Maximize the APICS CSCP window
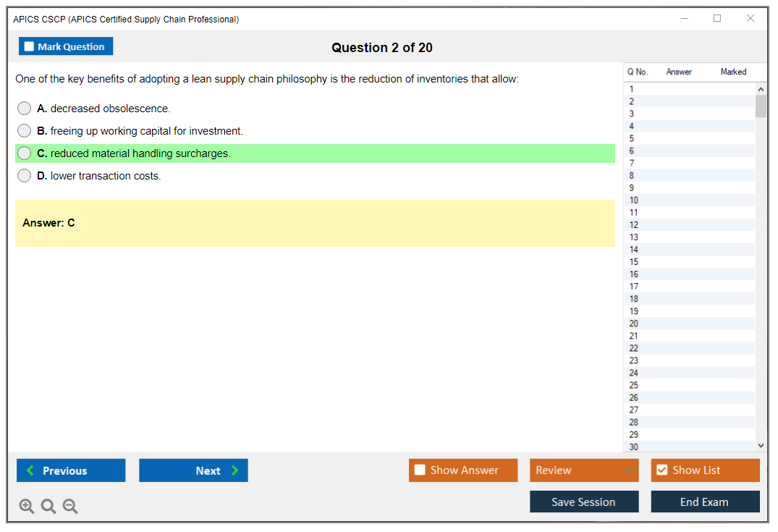The width and height of the screenshot is (778, 532). tap(717, 19)
